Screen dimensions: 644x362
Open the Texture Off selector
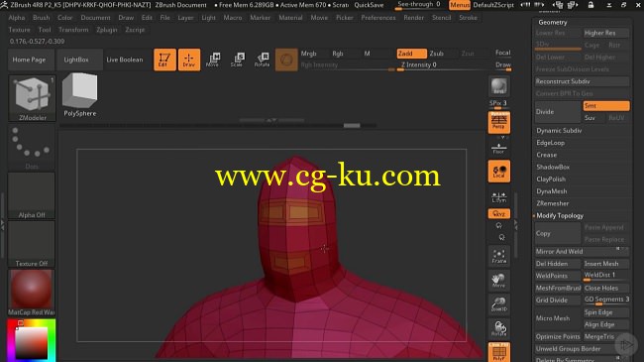coord(32,244)
